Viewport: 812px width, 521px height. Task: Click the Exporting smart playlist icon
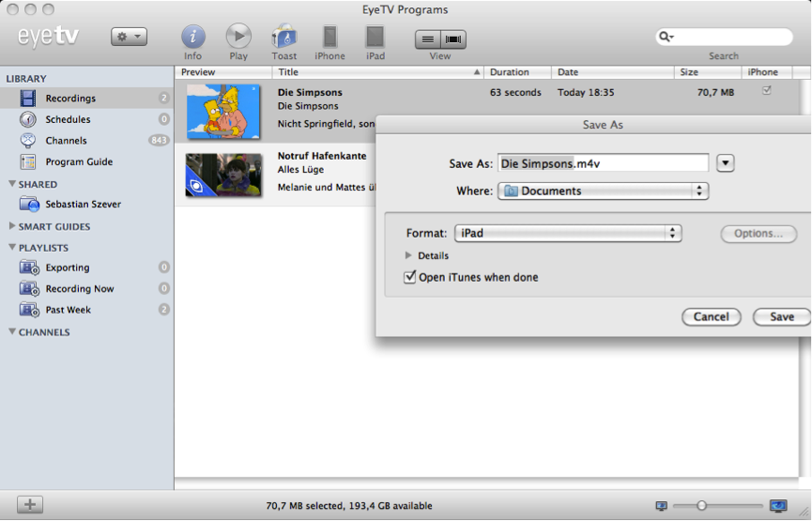(x=29, y=268)
